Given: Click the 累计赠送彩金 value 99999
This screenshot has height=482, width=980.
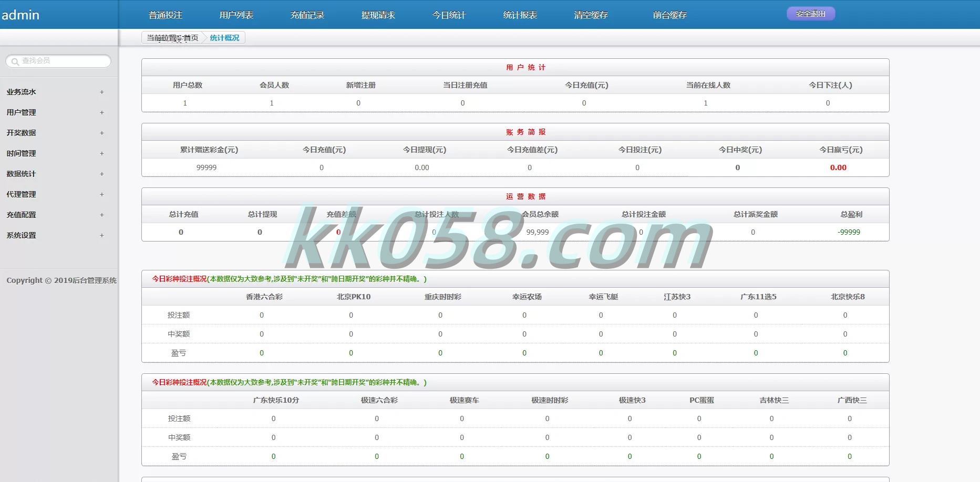Looking at the screenshot, I should (207, 167).
